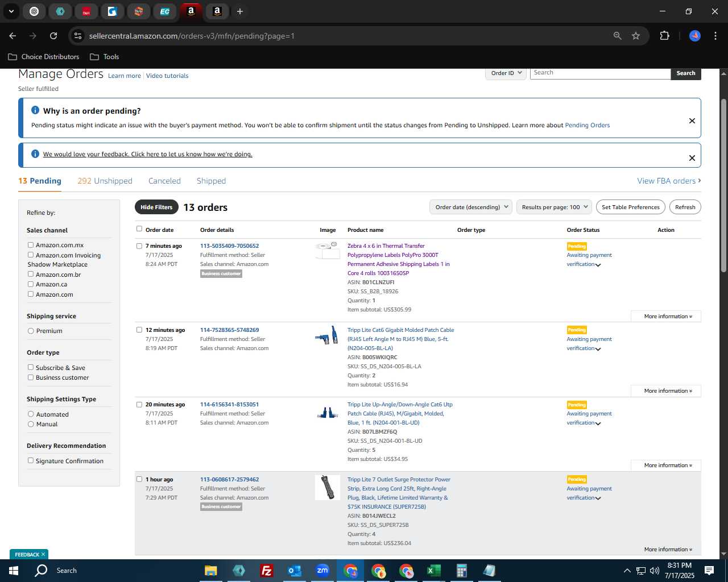The image size is (728, 582).
Task: Check the Subscribe & Save order type
Action: tap(31, 367)
